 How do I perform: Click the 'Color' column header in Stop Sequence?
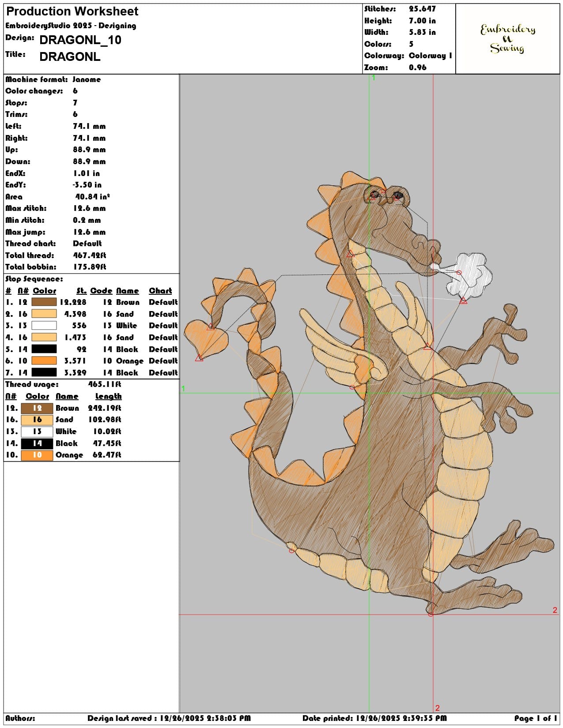tap(45, 291)
